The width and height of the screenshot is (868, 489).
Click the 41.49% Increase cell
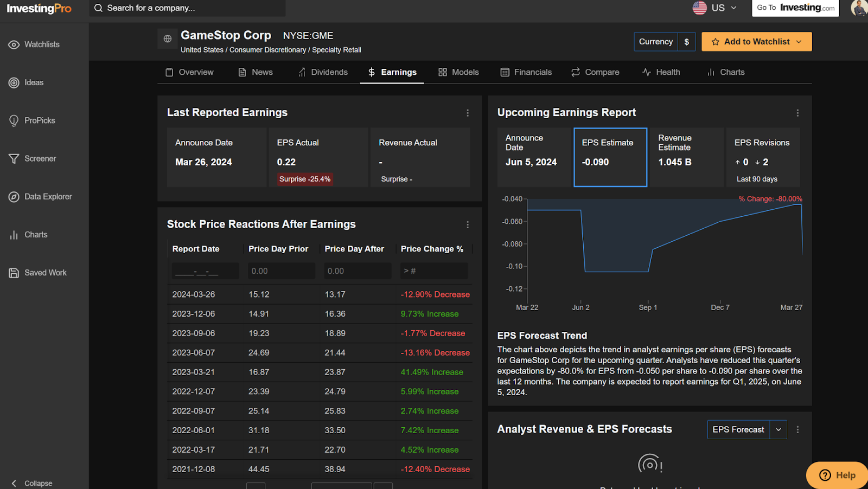[432, 372]
